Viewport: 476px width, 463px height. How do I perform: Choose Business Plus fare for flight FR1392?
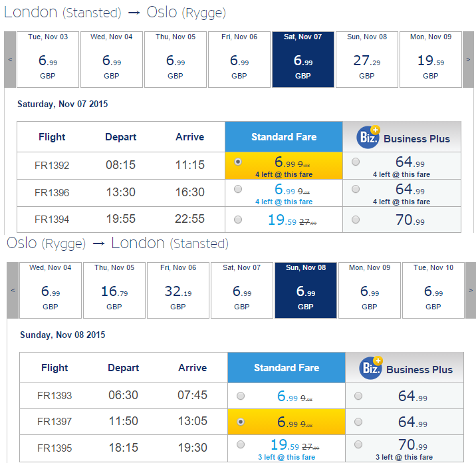click(356, 162)
